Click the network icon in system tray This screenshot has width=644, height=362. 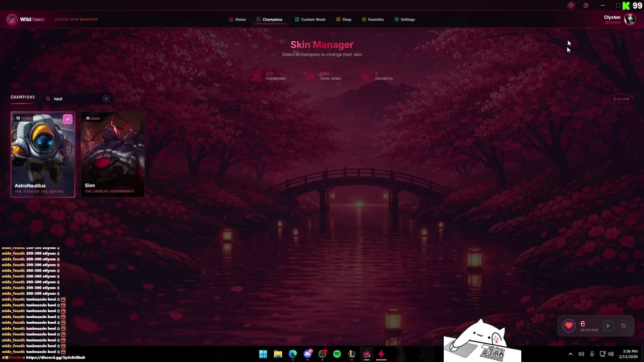[x=602, y=354]
